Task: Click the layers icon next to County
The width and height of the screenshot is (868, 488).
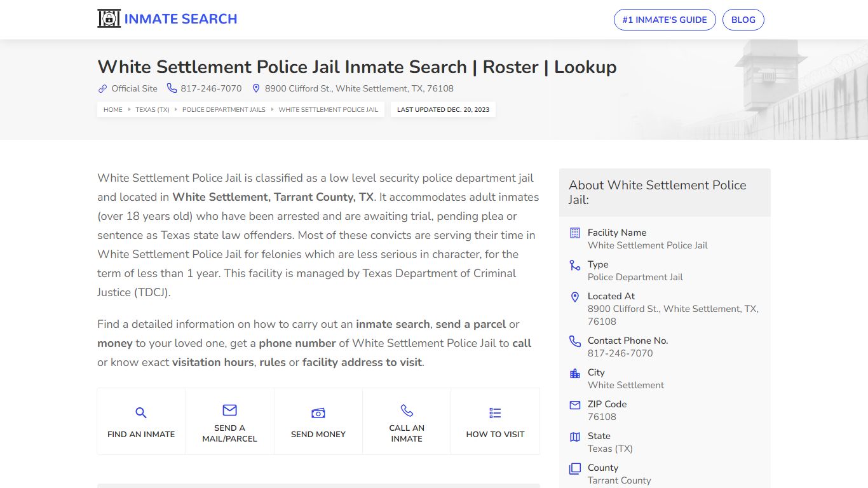Action: coord(575,468)
